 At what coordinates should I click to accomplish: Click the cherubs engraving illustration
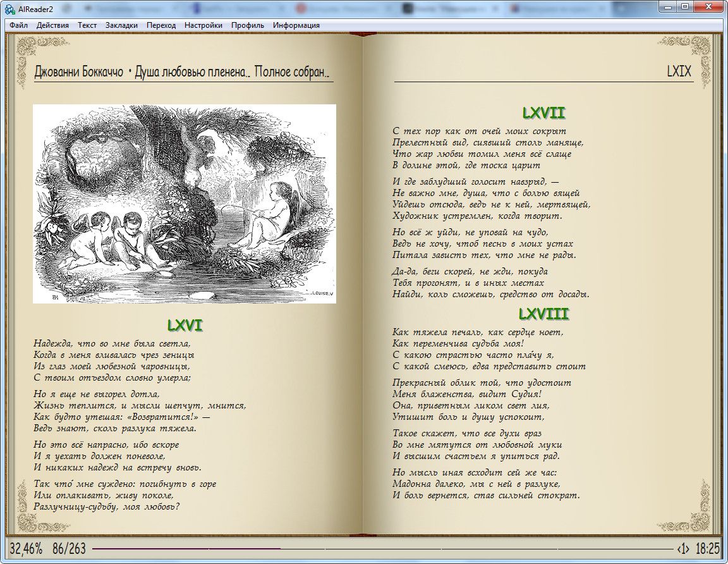point(185,204)
